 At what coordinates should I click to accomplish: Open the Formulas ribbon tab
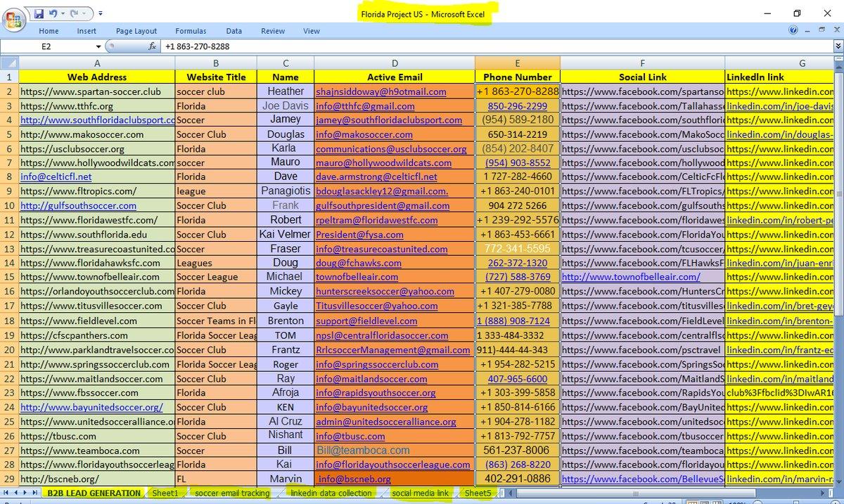(191, 31)
